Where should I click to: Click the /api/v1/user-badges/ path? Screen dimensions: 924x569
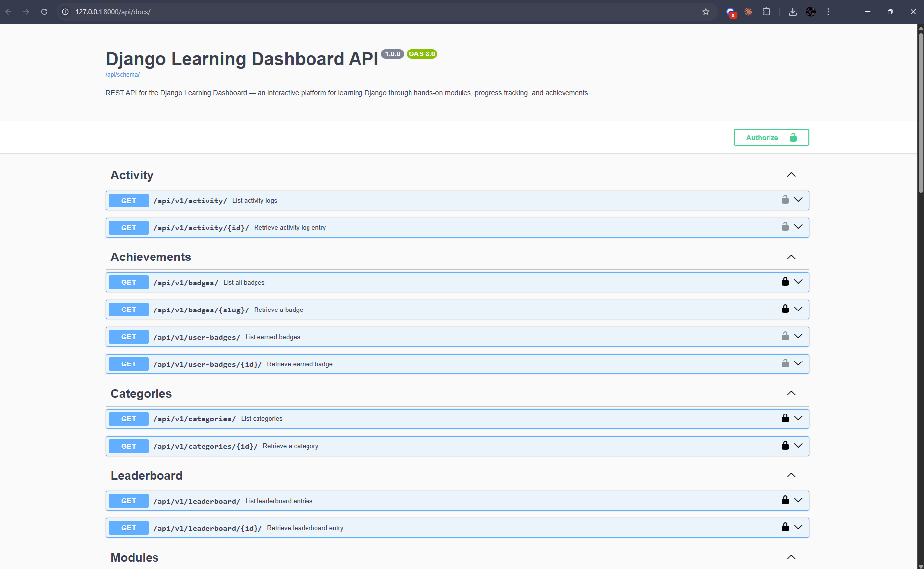coord(197,337)
